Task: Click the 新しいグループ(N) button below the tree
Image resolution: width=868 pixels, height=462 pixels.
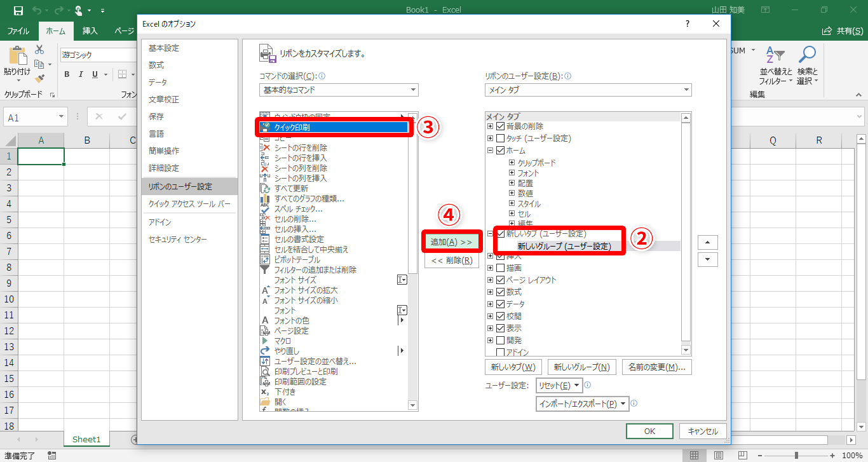Action: (x=581, y=367)
